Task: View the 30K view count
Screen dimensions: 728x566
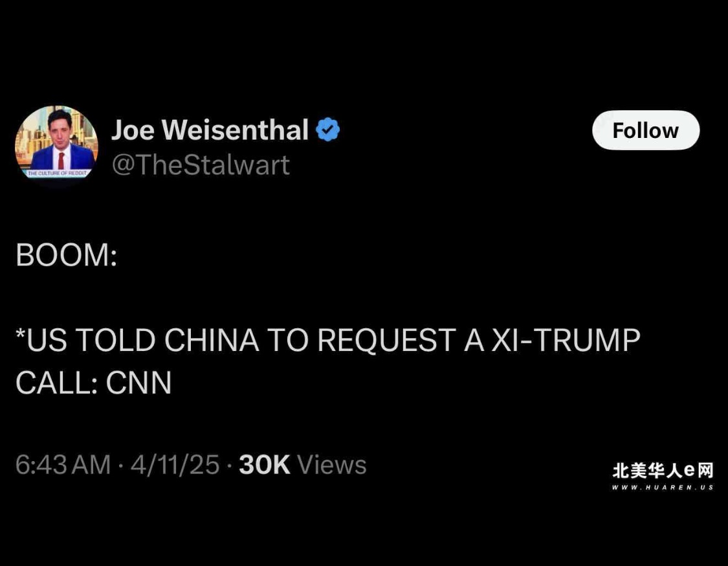Action: (264, 464)
